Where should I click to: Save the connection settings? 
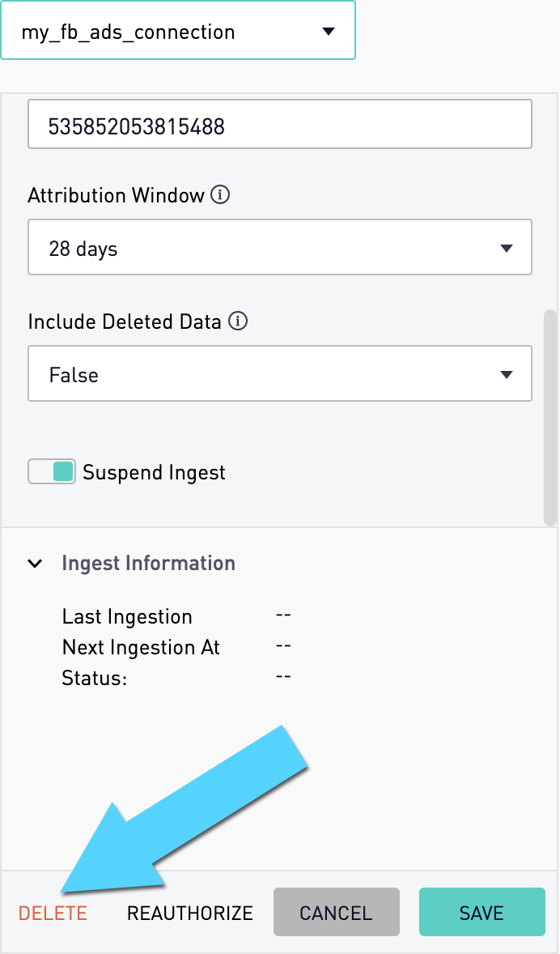482,911
